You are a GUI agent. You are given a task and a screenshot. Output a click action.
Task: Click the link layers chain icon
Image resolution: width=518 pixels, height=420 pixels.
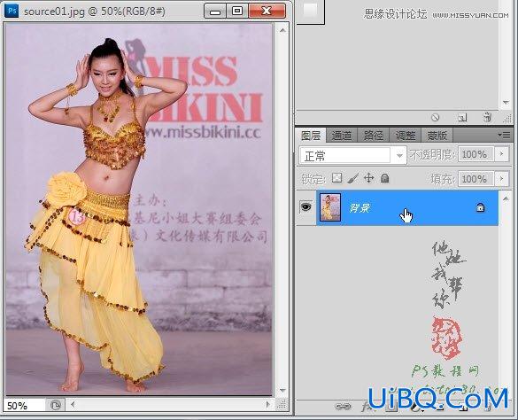343,407
